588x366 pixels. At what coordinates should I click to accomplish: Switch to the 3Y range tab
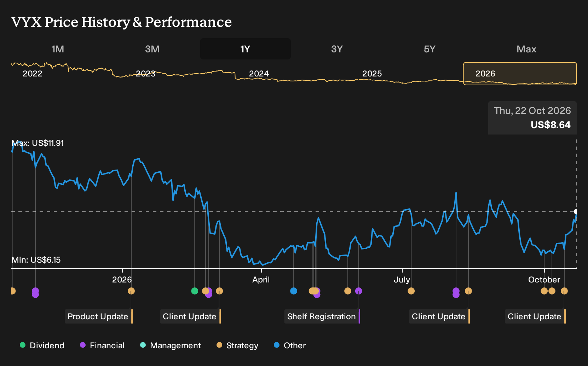click(x=337, y=49)
